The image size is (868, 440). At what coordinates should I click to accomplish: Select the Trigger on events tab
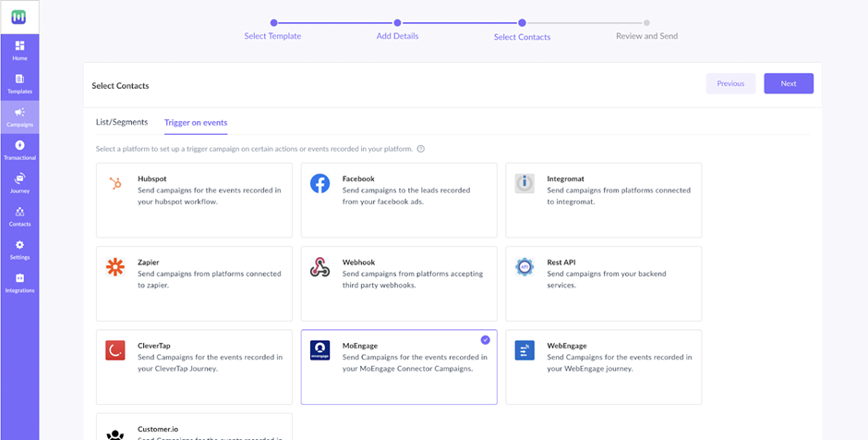point(196,122)
